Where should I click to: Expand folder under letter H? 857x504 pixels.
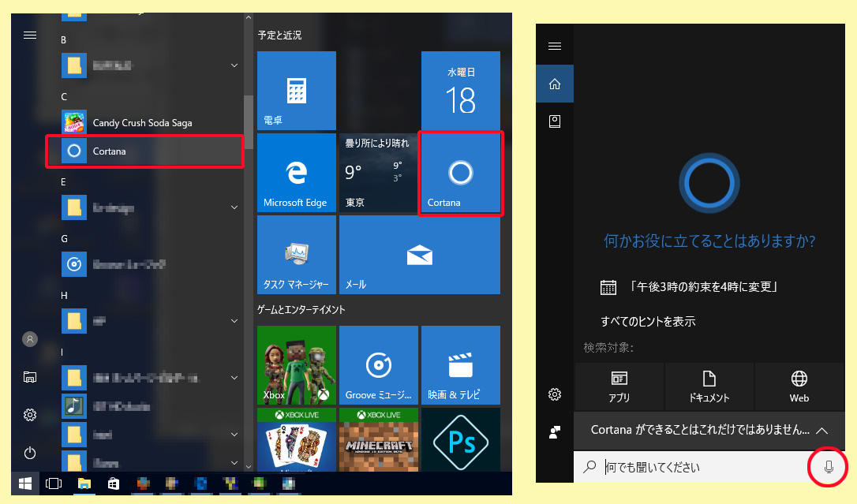[234, 321]
